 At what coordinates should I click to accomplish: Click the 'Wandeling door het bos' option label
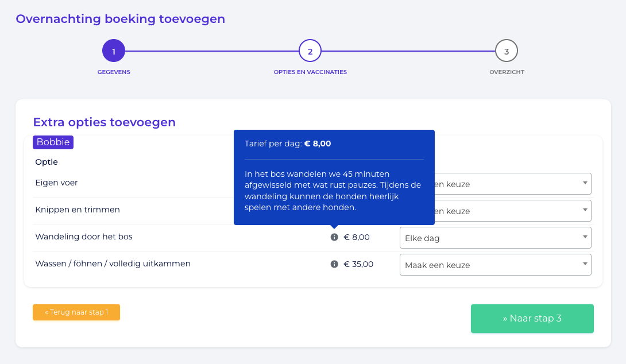click(x=84, y=237)
